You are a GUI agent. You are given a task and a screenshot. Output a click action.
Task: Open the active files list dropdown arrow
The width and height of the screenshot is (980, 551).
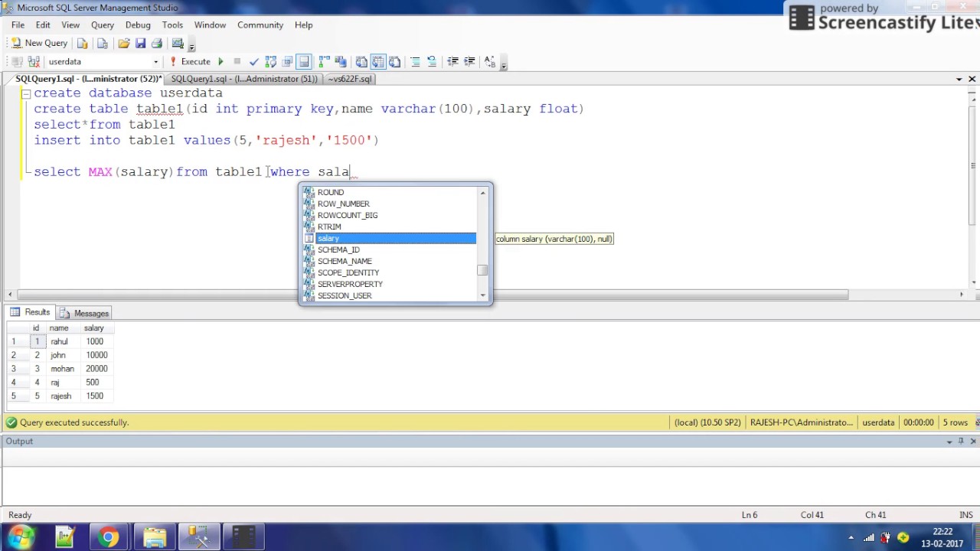tap(959, 79)
